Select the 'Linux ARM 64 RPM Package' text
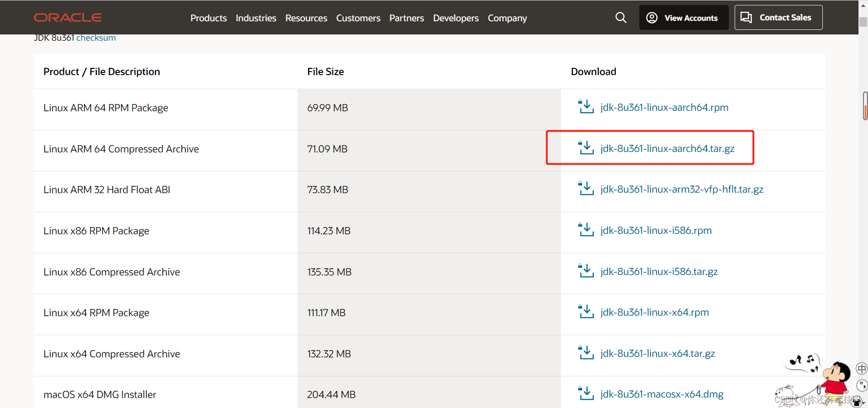 [x=106, y=108]
